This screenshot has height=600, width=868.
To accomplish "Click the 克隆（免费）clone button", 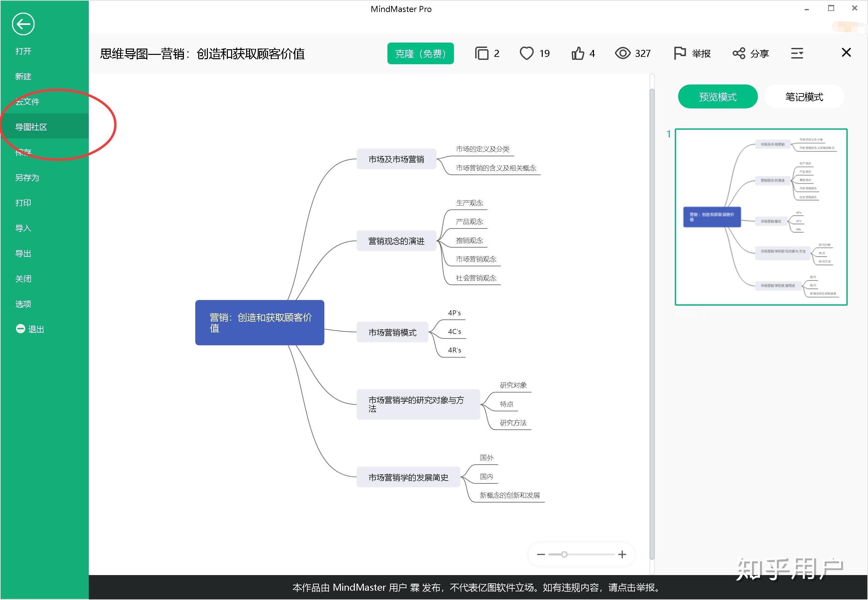I will tap(420, 54).
